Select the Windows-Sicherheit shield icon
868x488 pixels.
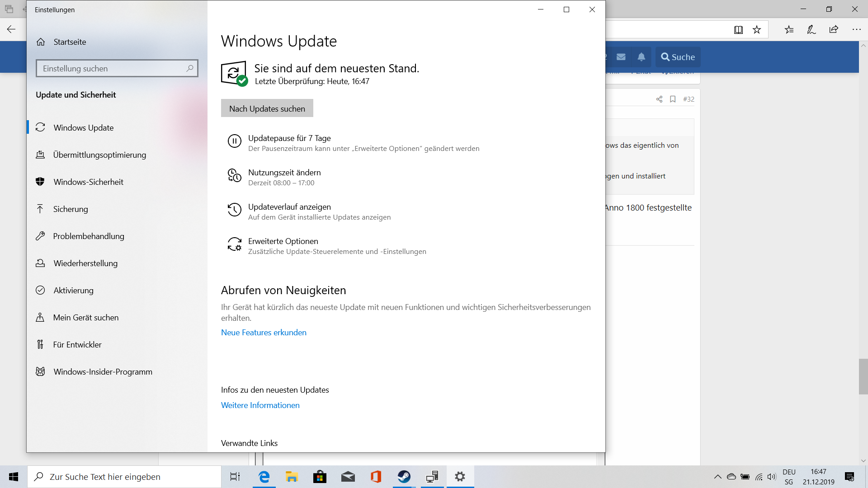(40, 182)
